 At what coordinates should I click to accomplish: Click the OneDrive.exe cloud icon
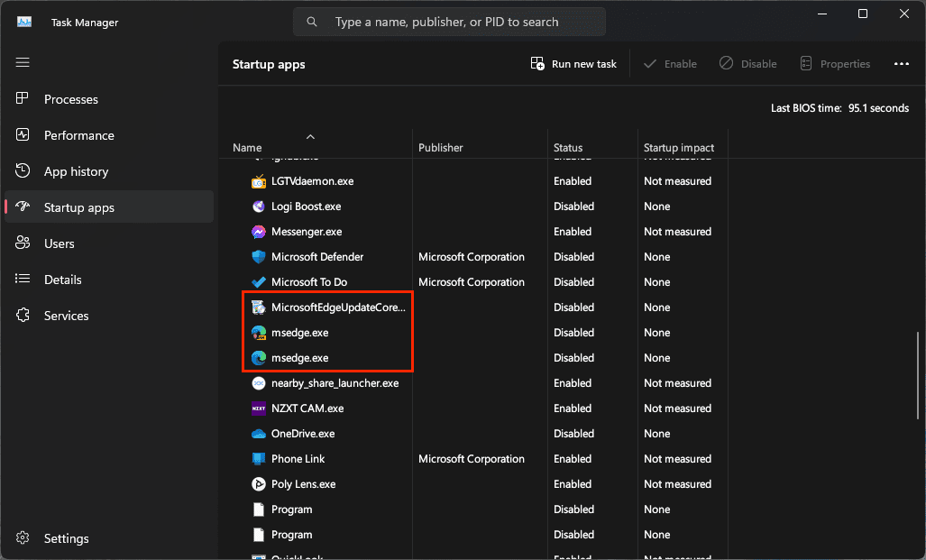pyautogui.click(x=259, y=434)
